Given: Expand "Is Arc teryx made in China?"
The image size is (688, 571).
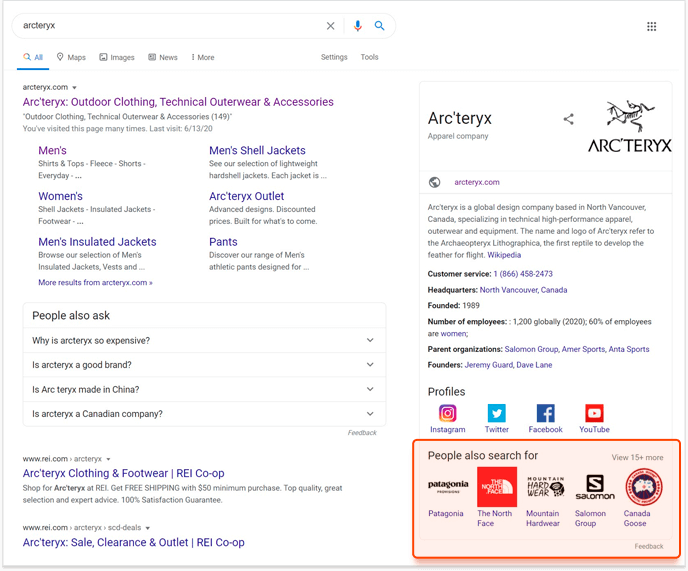Looking at the screenshot, I should tap(204, 389).
